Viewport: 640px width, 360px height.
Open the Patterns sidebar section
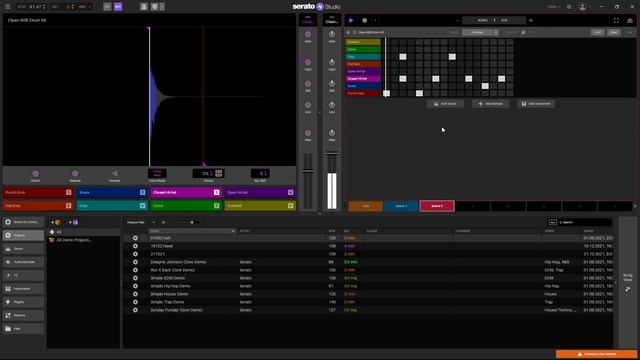pos(24,316)
